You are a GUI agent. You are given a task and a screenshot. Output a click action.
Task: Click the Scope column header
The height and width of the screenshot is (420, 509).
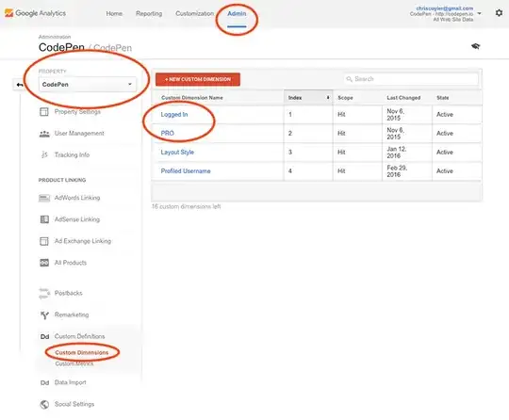[x=345, y=98]
